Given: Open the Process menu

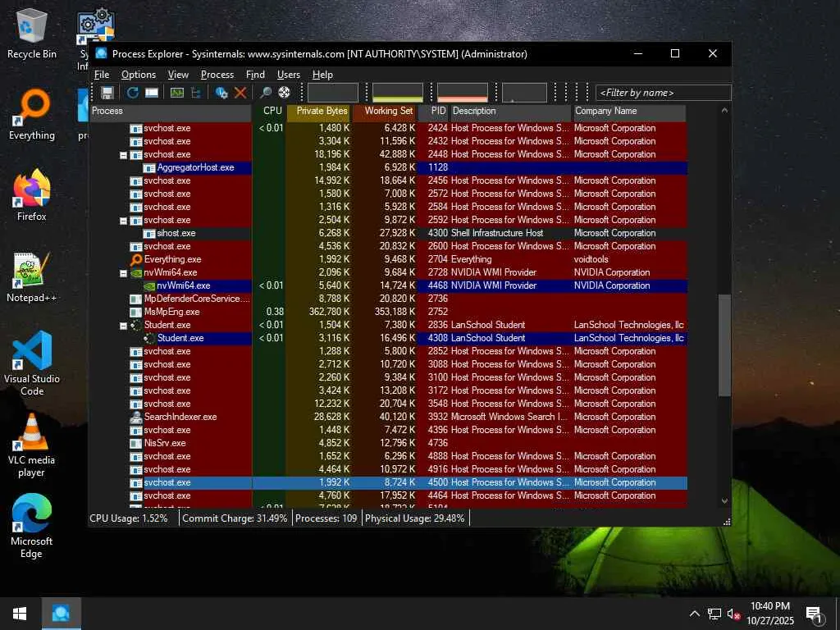Looking at the screenshot, I should pyautogui.click(x=217, y=75).
